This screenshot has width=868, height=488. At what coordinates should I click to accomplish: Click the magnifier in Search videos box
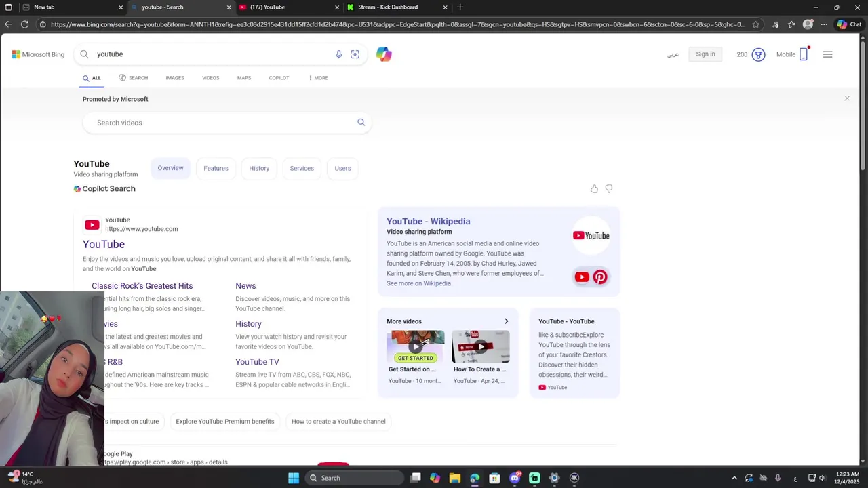point(361,123)
